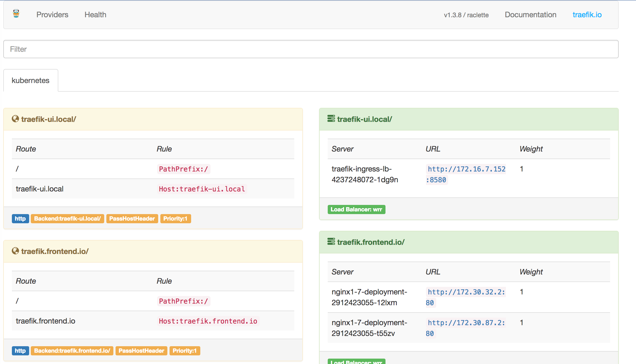
Task: Click the Backend:traefik.frontend.io/ badge
Action: point(72,351)
